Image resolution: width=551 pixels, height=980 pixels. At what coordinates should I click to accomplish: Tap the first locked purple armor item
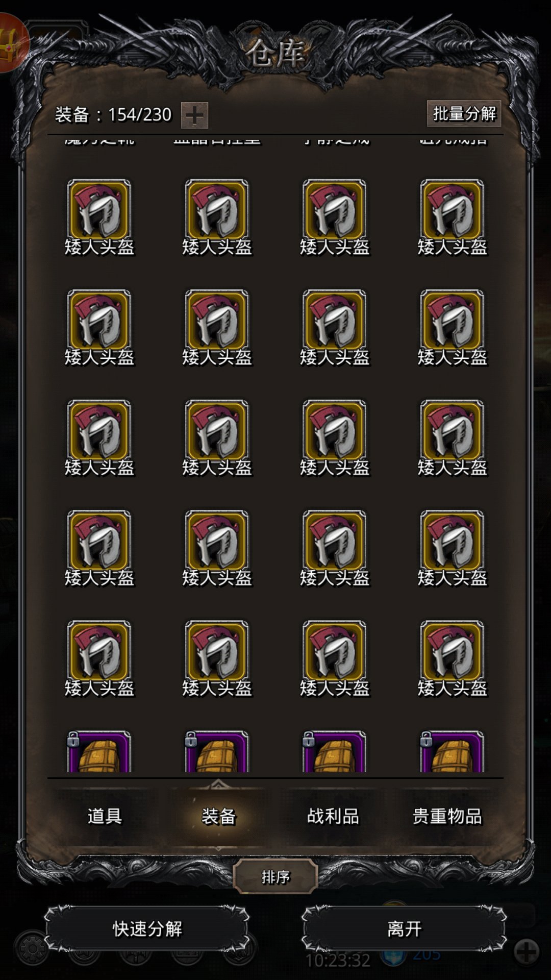click(99, 751)
